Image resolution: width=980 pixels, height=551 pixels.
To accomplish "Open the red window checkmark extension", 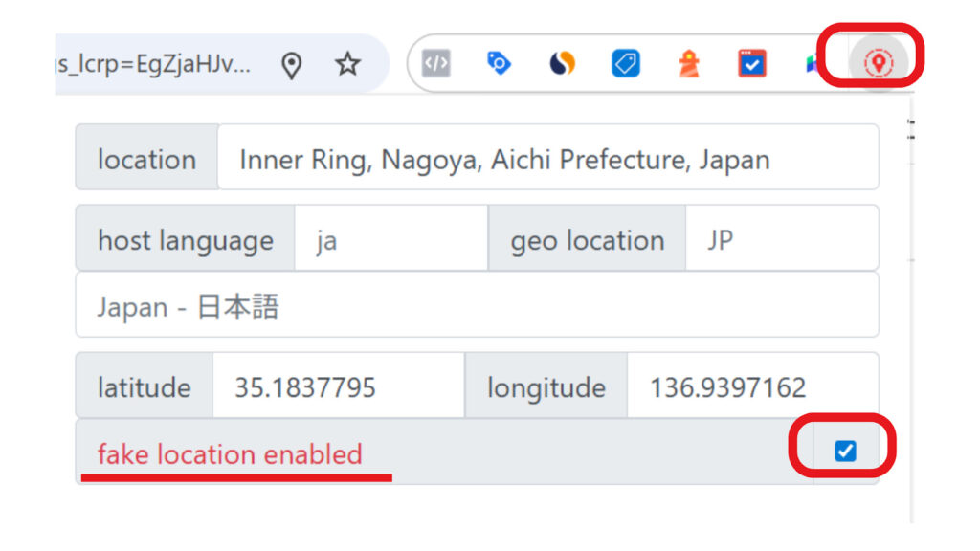I will 752,64.
